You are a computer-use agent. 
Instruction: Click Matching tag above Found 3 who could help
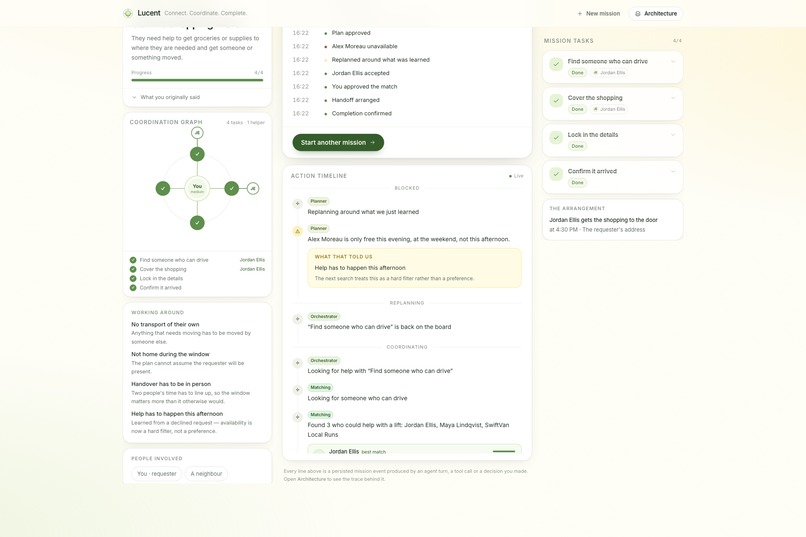click(x=320, y=415)
